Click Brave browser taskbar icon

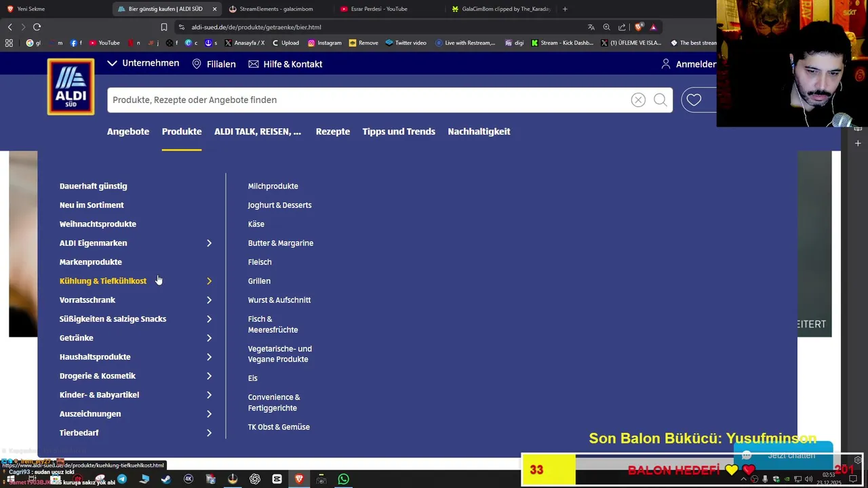[x=299, y=479]
